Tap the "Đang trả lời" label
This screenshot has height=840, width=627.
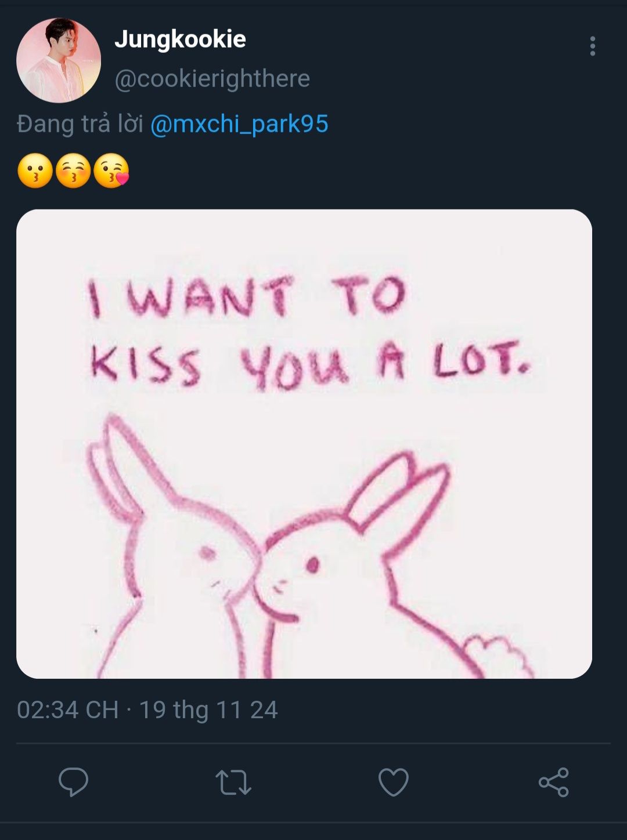pyautogui.click(x=80, y=124)
